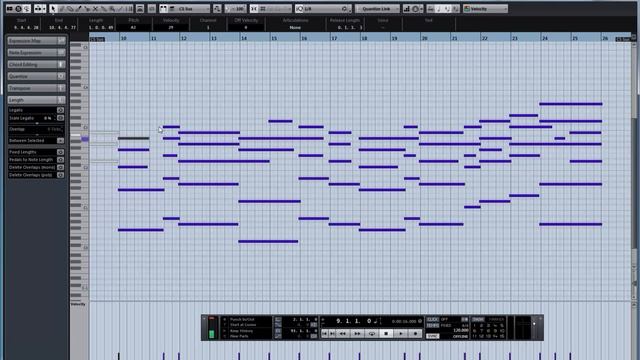
Task: Open the Snap Type dropdown
Action: 276,9
